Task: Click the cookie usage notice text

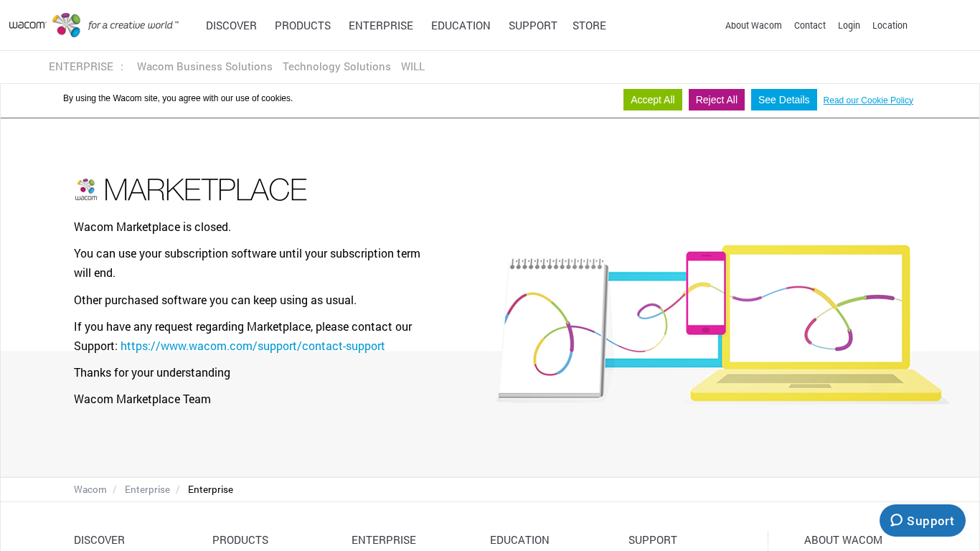Action: coord(178,98)
